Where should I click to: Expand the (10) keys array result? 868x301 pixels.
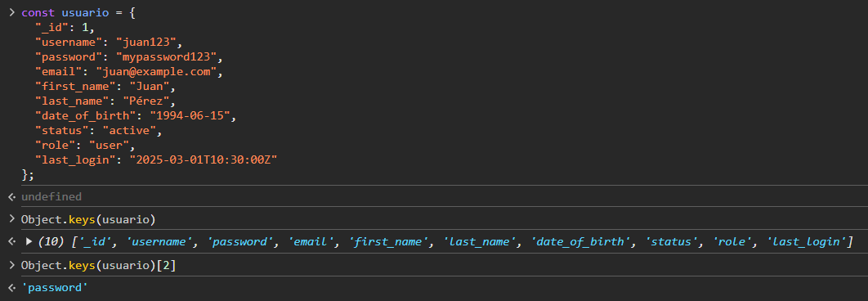pos(29,241)
